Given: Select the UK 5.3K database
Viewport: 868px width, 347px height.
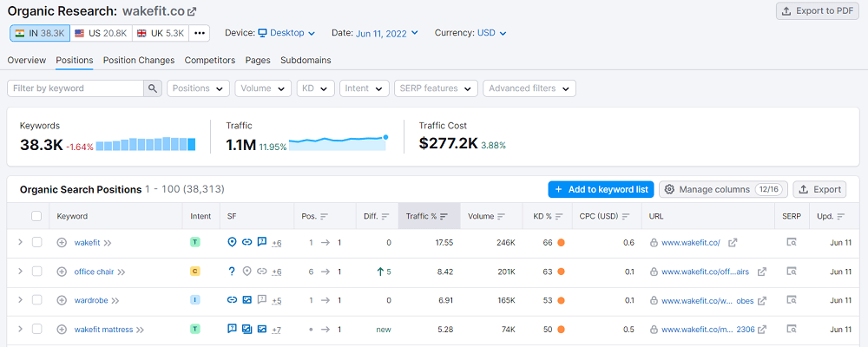Looking at the screenshot, I should [160, 33].
